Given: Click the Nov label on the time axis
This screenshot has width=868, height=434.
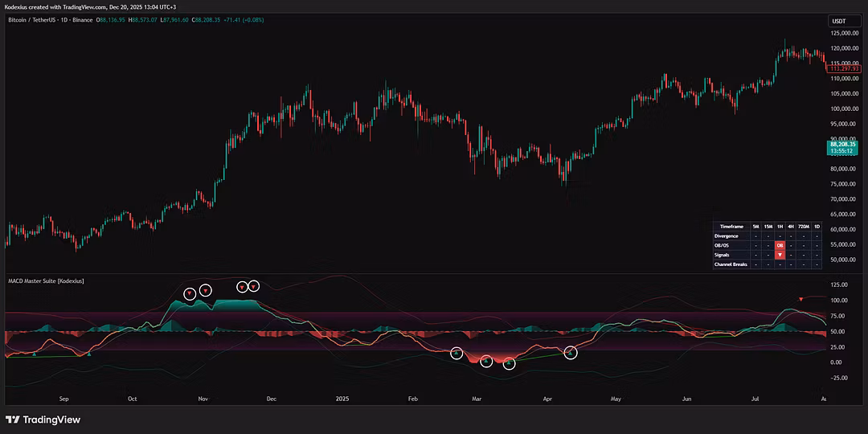Looking at the screenshot, I should pos(203,398).
